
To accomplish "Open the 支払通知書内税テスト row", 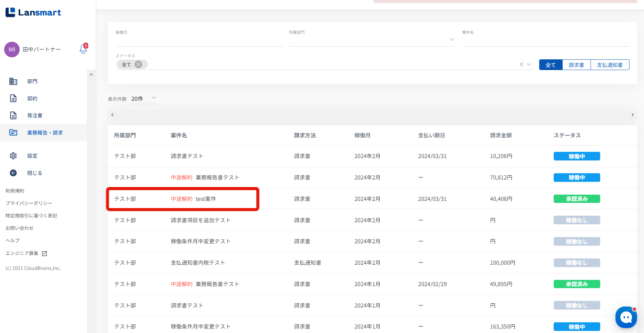I will (372, 263).
